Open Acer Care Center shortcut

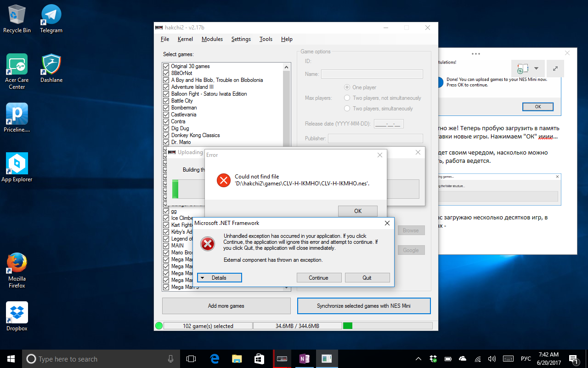point(17,72)
